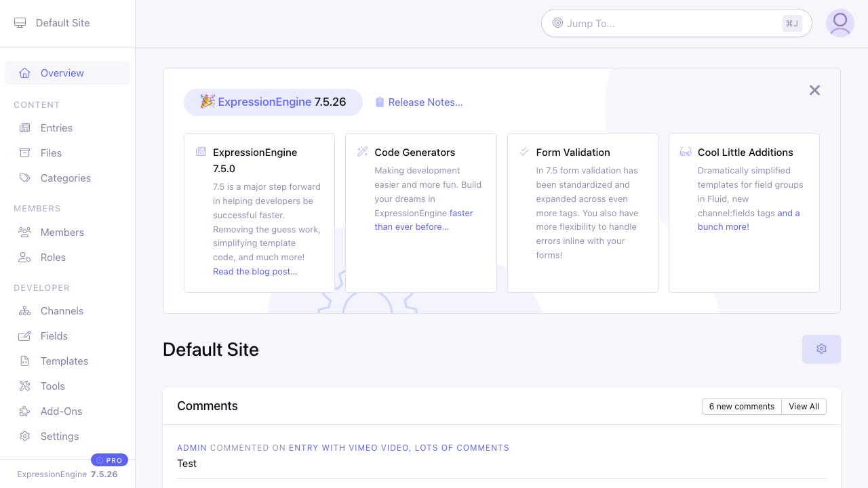
Task: Follow the Read the blog post link
Action: coord(255,271)
